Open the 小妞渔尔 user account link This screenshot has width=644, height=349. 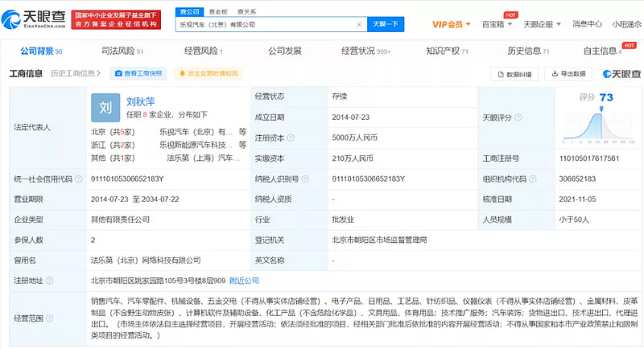(x=627, y=24)
